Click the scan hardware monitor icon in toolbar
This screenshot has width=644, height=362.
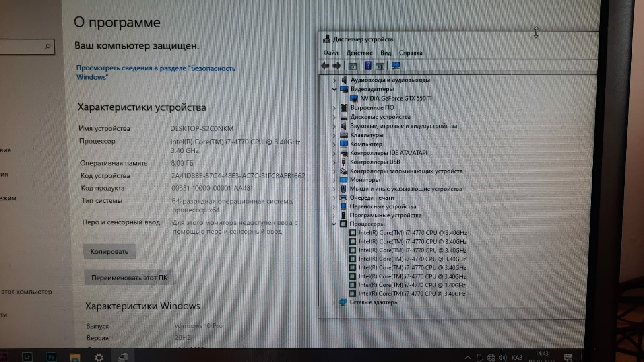click(396, 66)
